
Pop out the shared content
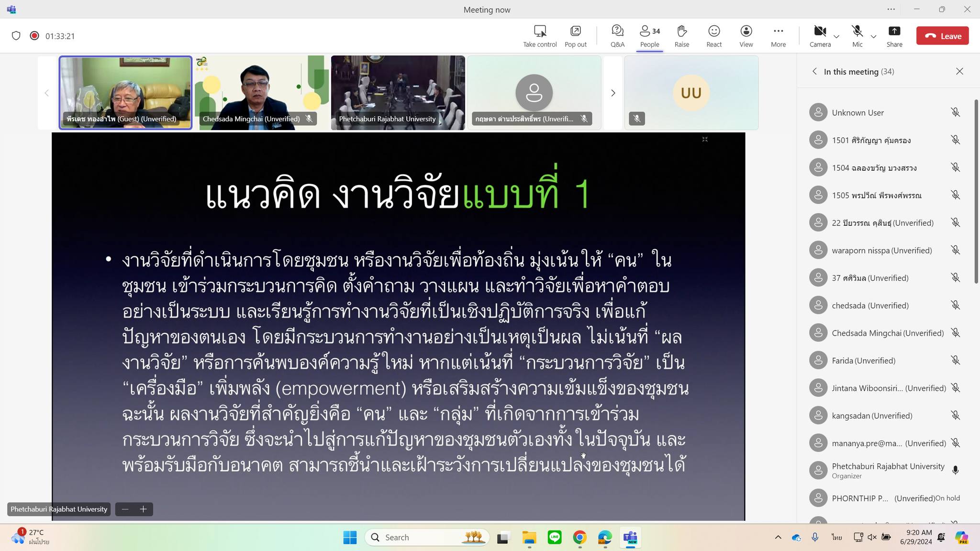[x=575, y=32]
